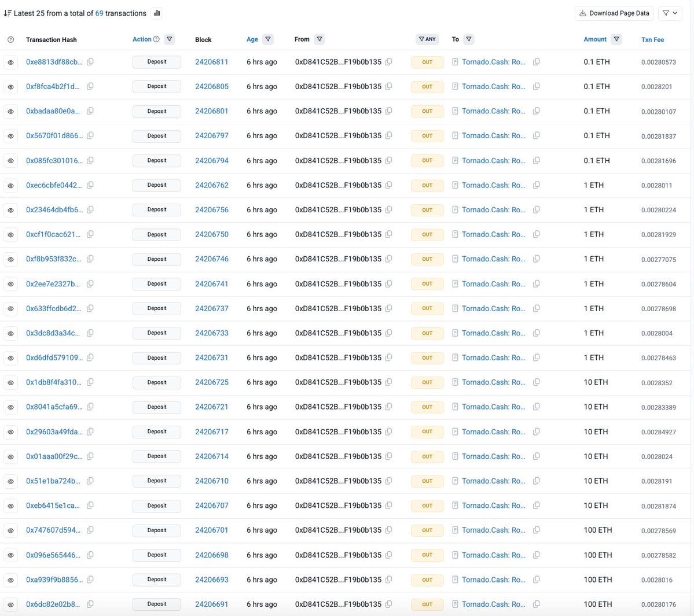Viewport: 694px width, 616px height.
Task: Show preview eye for transaction 0x1db8f4fa310
Action: (10, 382)
